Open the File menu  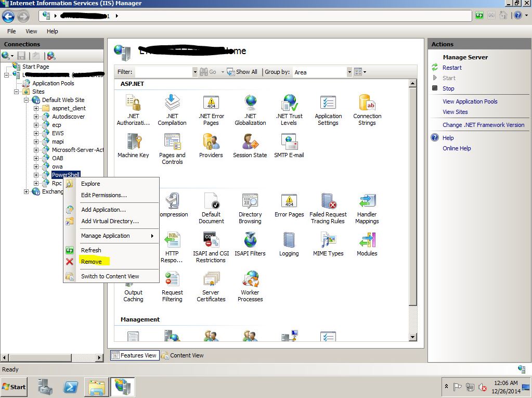click(11, 31)
